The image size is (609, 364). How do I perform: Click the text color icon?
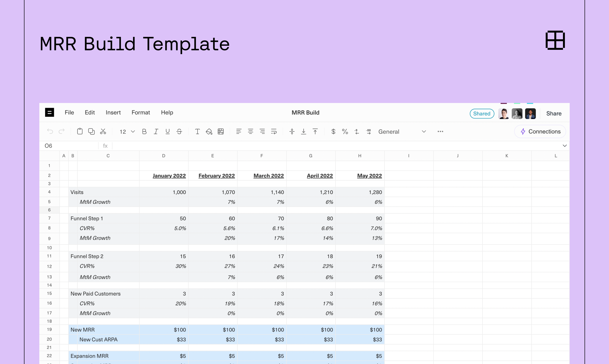coord(197,131)
